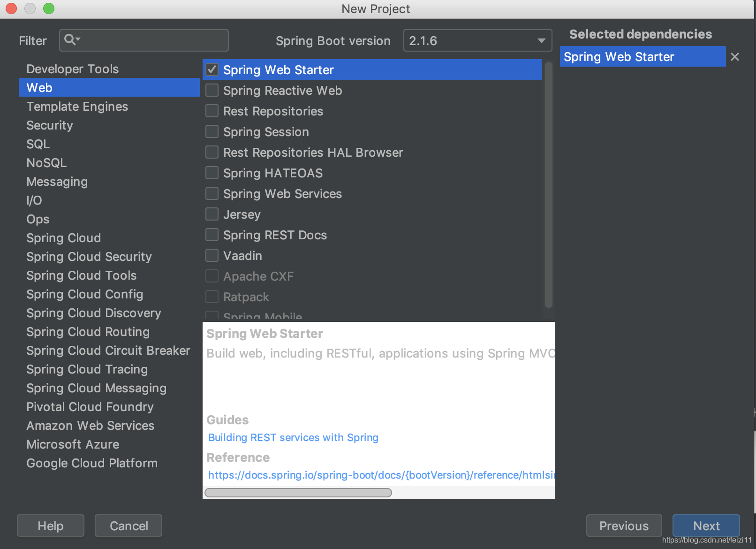Viewport: 756px width, 549px height.
Task: Select Spring Cloud Tools category
Action: click(x=109, y=275)
